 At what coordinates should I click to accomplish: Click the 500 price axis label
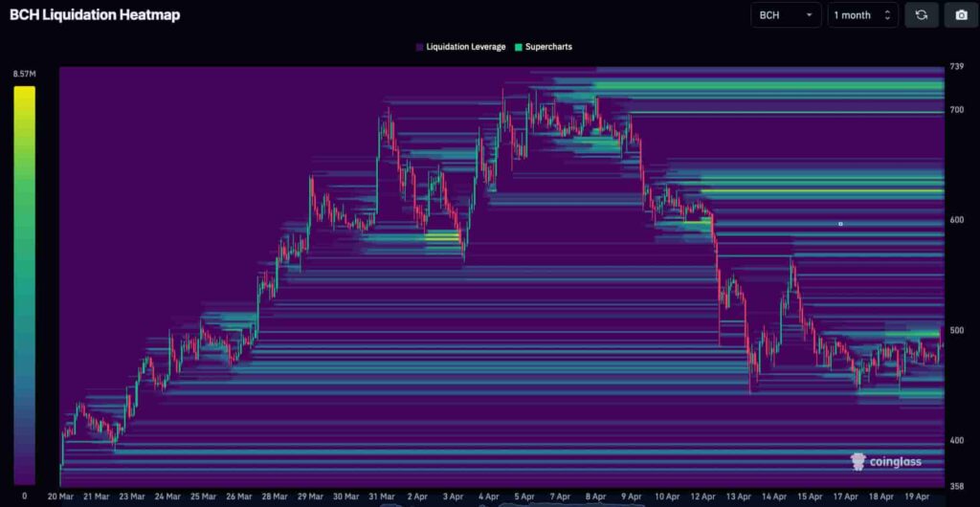(957, 330)
